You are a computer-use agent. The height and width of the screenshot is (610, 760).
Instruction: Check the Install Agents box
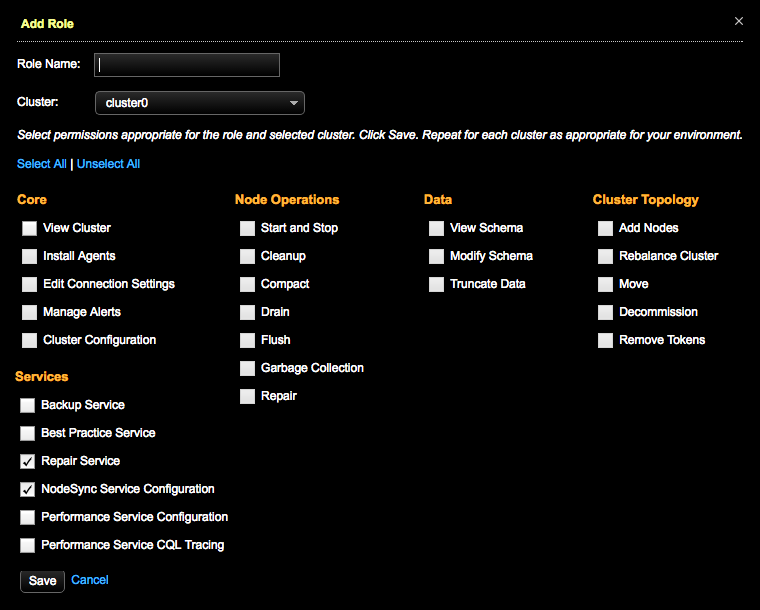(x=28, y=257)
